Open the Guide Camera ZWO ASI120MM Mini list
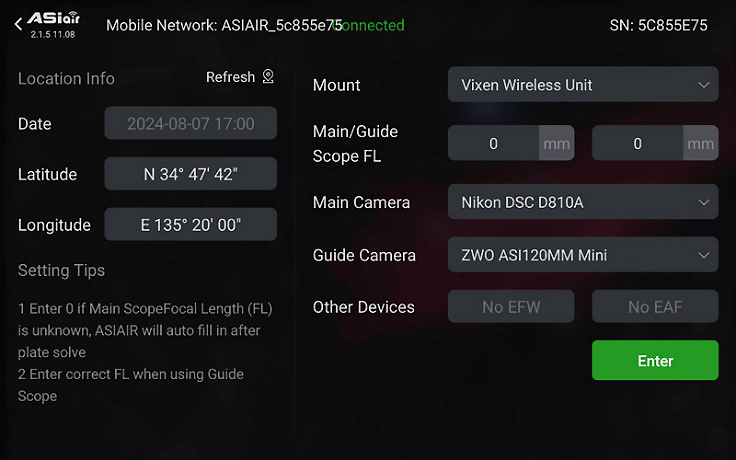Image resolution: width=736 pixels, height=460 pixels. (583, 255)
